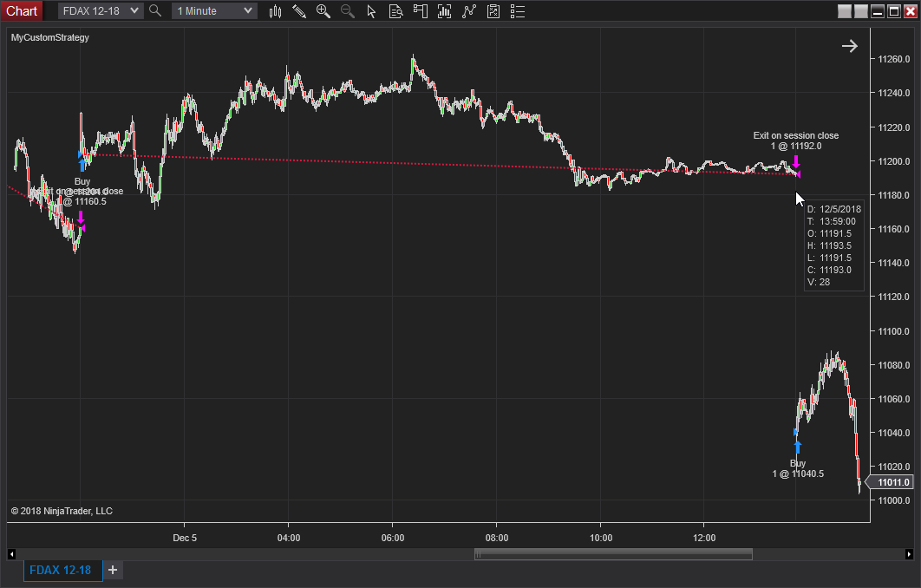This screenshot has width=921, height=588.
Task: Open the Data Series dialog
Action: tap(445, 11)
